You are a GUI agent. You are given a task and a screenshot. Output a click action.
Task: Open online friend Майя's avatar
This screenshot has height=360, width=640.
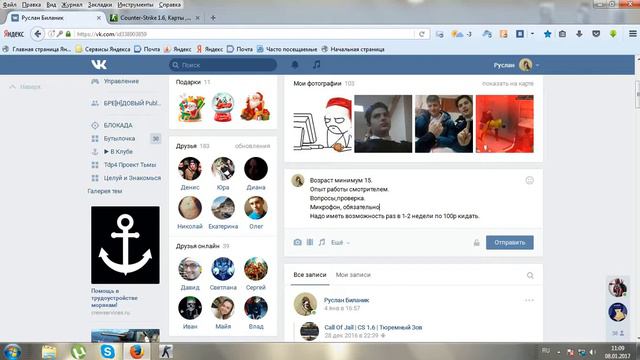pyautogui.click(x=223, y=308)
